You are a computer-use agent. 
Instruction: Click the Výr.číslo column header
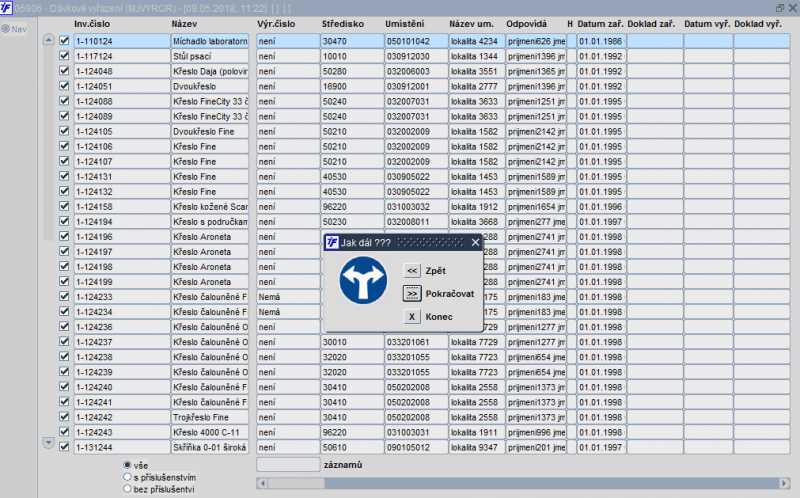[276, 24]
